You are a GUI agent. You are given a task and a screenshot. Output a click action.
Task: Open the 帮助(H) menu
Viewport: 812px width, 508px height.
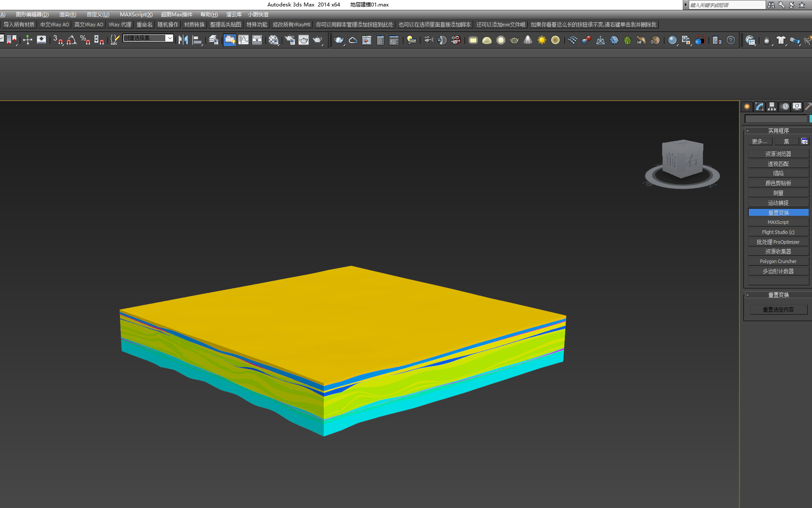pyautogui.click(x=209, y=15)
